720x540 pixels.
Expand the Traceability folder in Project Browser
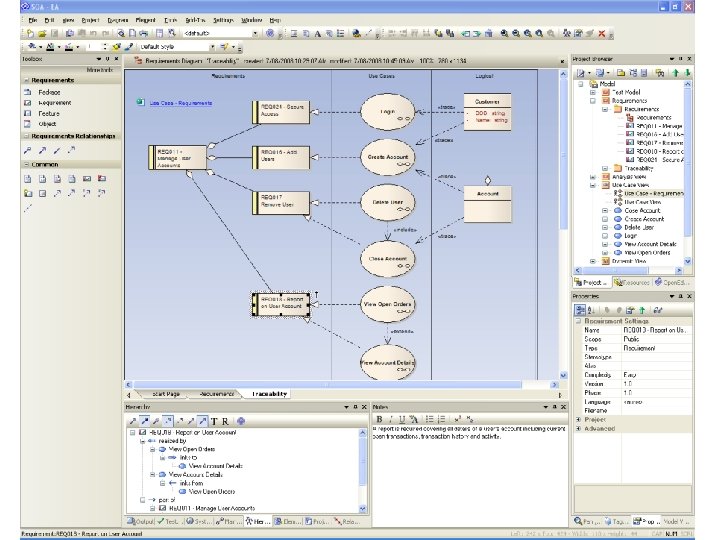(603, 168)
